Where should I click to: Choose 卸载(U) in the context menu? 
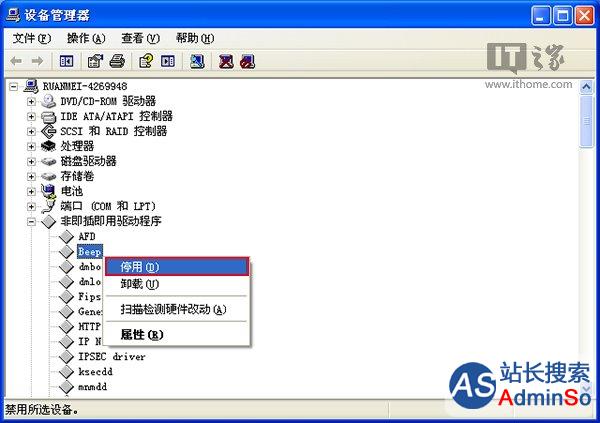(x=177, y=284)
